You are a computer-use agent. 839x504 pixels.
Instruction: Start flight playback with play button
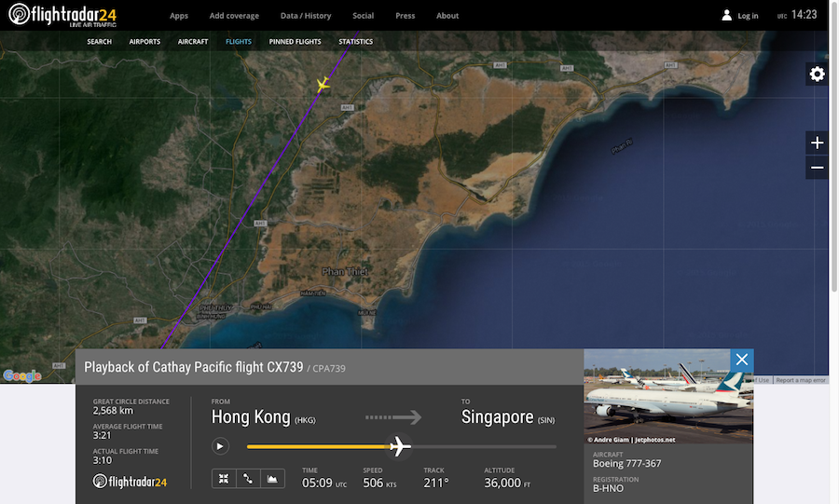pyautogui.click(x=220, y=446)
